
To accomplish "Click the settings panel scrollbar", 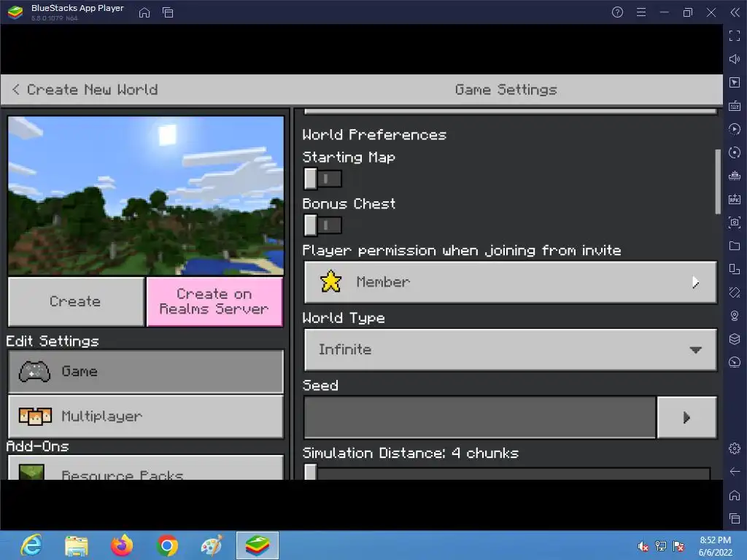I will point(718,182).
